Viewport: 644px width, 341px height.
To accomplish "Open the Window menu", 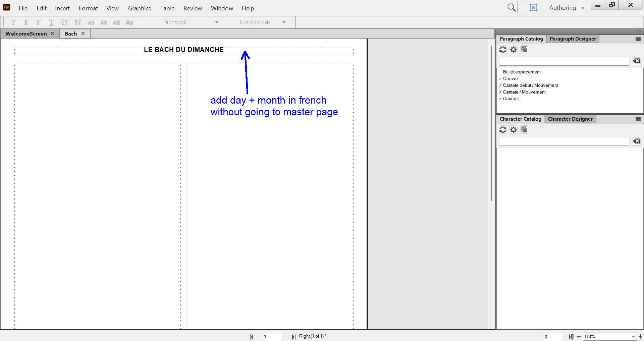I will pos(222,8).
